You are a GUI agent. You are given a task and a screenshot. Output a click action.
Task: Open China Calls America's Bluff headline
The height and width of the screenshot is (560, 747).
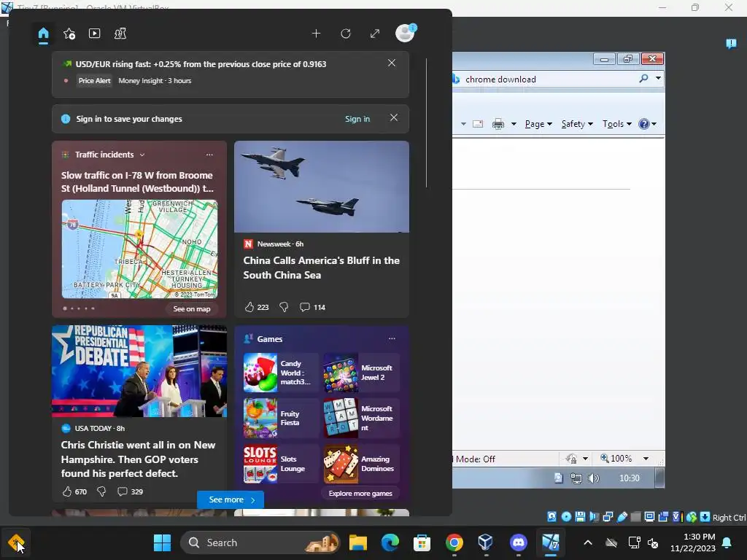click(321, 268)
